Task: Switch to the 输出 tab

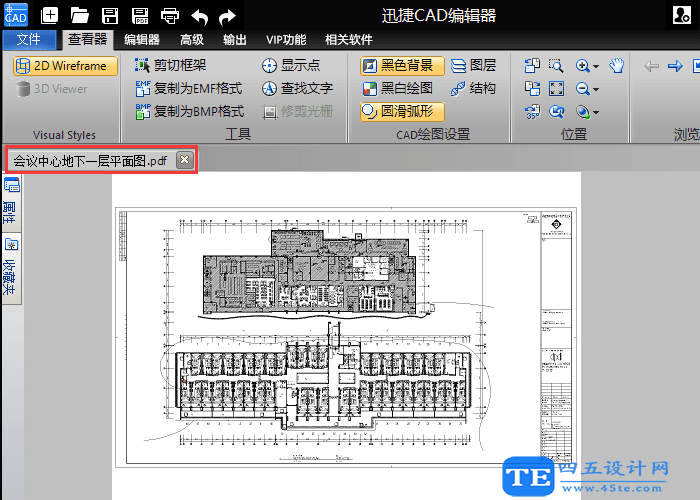Action: [x=235, y=40]
